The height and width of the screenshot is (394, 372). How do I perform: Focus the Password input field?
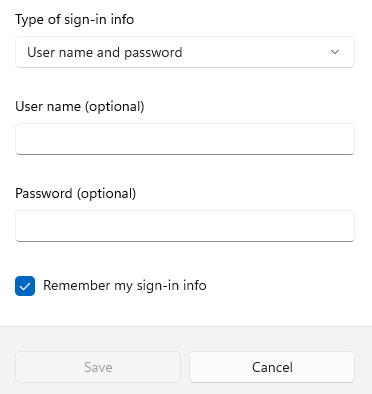click(x=185, y=226)
